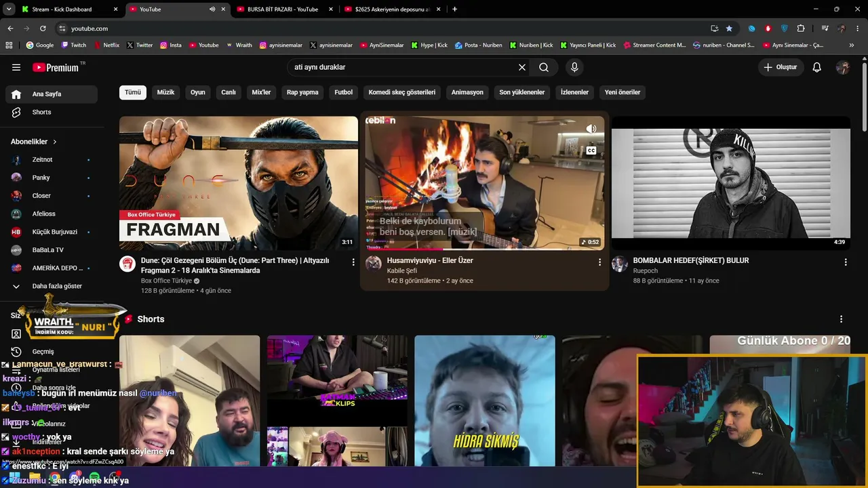
Task: Go to YouTube Premium home logo
Action: click(56, 67)
